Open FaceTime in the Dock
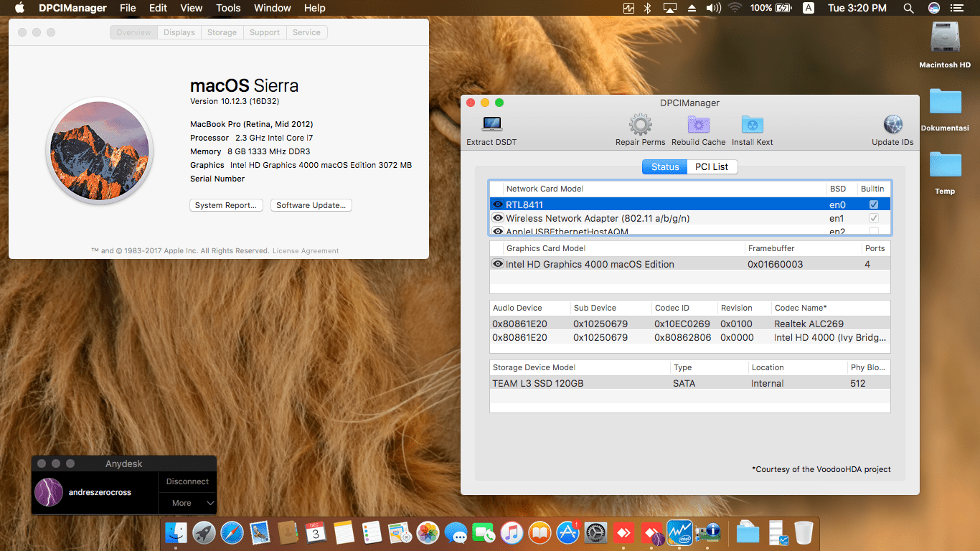 coord(484,532)
